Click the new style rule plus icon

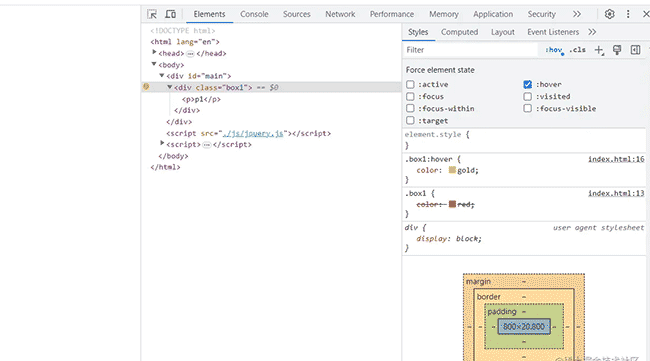coord(599,50)
